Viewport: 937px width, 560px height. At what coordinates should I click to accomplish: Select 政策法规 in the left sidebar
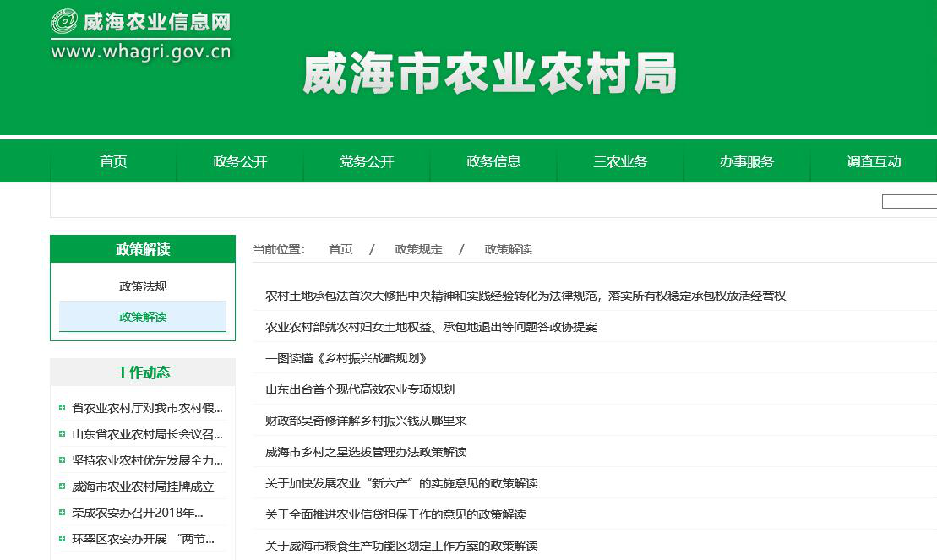pyautogui.click(x=143, y=286)
